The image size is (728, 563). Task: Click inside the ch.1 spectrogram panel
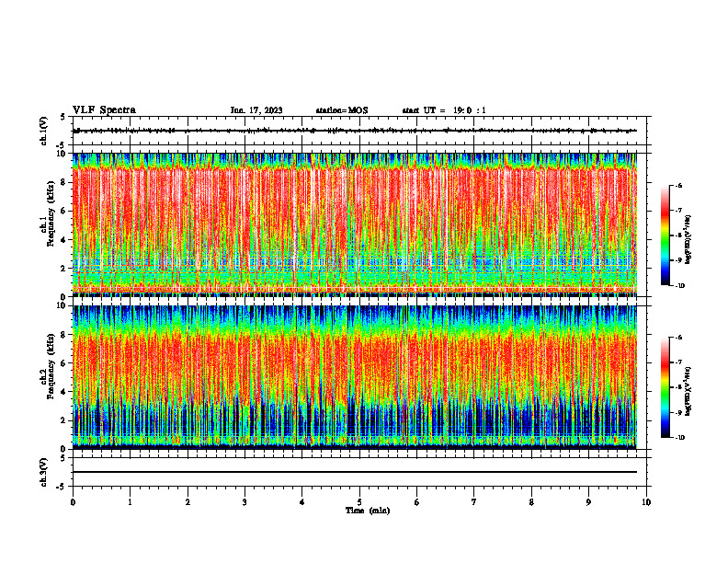click(x=355, y=224)
